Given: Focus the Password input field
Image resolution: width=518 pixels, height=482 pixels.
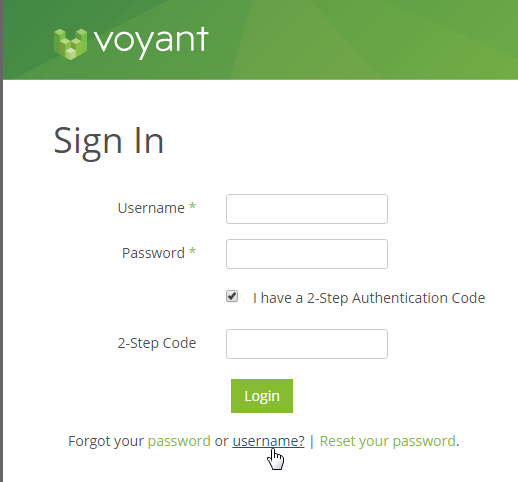Looking at the screenshot, I should (x=307, y=254).
